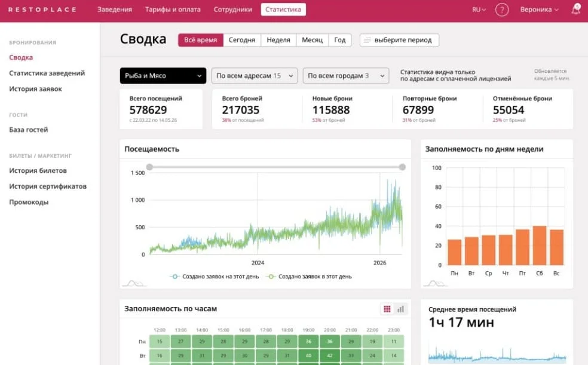Click the left handle of the attendance range slider

[149, 167]
